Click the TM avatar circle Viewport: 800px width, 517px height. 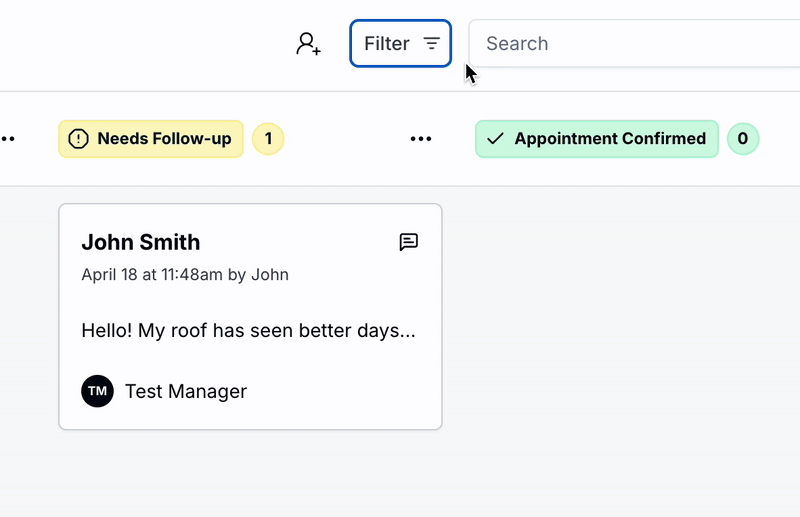coord(97,391)
